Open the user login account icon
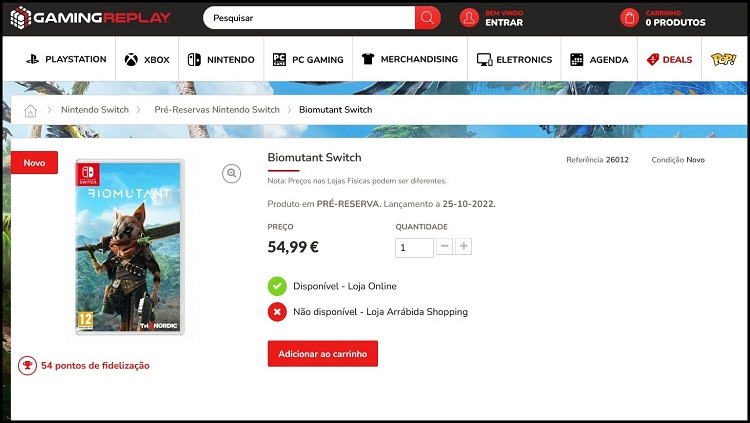Screen dimensions: 750x423 point(469,18)
